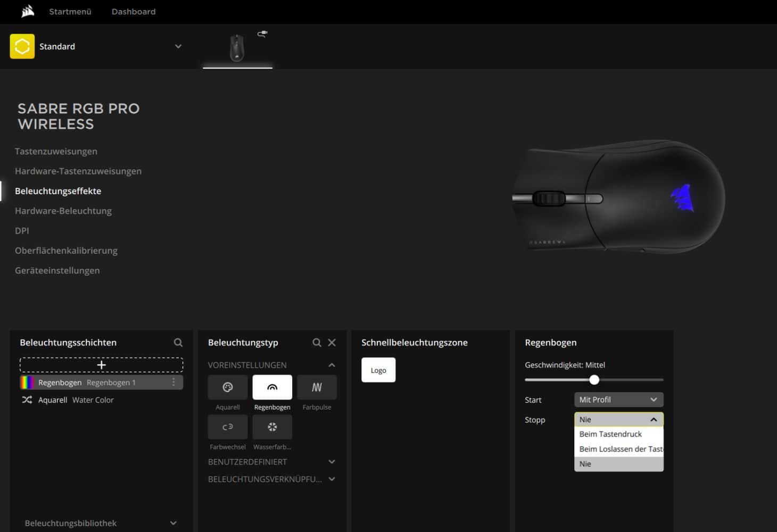Click the search icon in Beleuchtungsschichten

[x=178, y=343]
